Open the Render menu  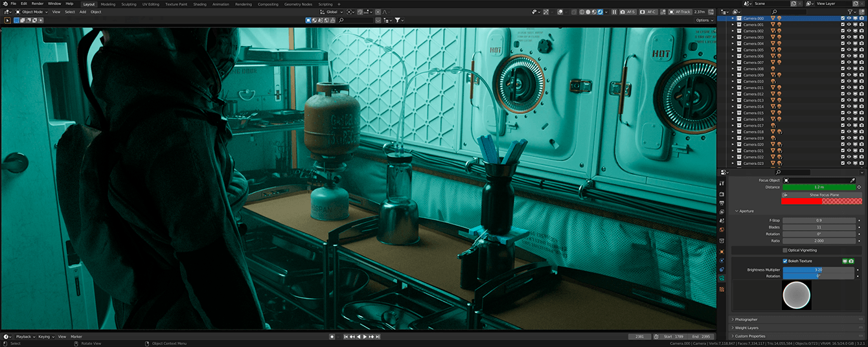(x=38, y=4)
